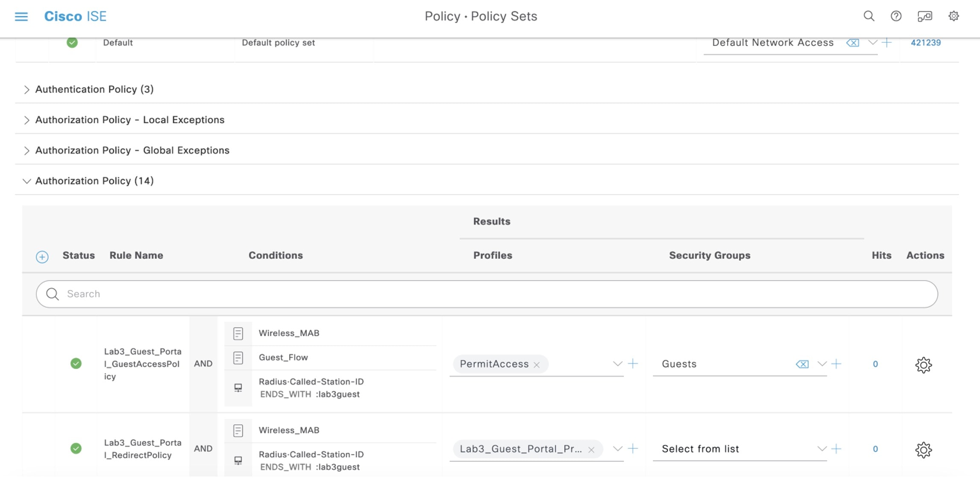Open the interactive help screen icon
The image size is (980, 497).
click(x=924, y=16)
